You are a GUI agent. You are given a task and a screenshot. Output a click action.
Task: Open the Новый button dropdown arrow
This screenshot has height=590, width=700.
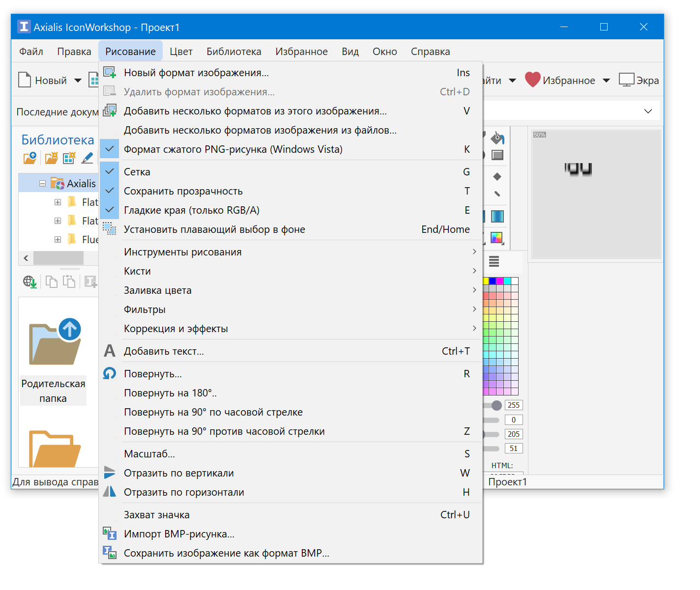click(78, 80)
